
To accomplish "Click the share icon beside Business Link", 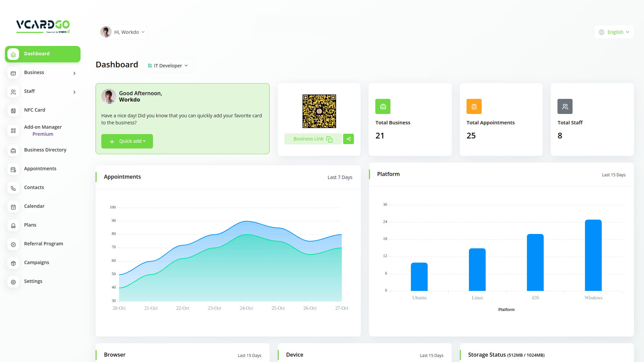I will [348, 139].
